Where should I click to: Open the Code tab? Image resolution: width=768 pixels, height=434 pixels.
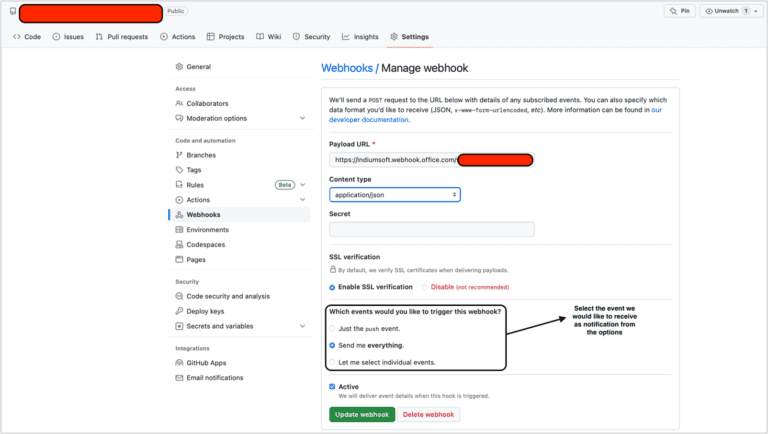pos(27,37)
